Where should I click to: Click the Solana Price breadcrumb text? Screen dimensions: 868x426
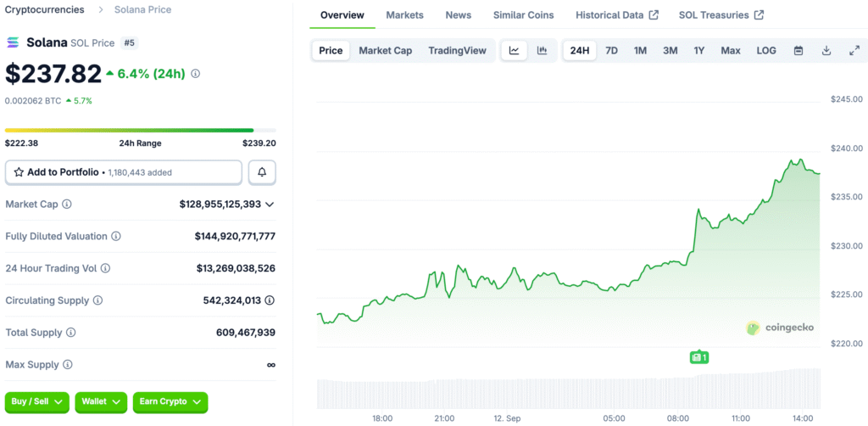(x=142, y=9)
